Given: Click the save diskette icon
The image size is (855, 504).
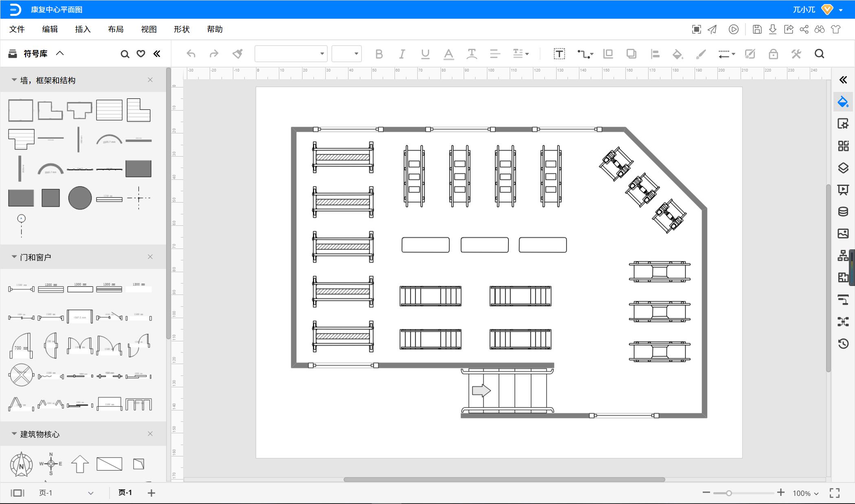Looking at the screenshot, I should point(757,29).
